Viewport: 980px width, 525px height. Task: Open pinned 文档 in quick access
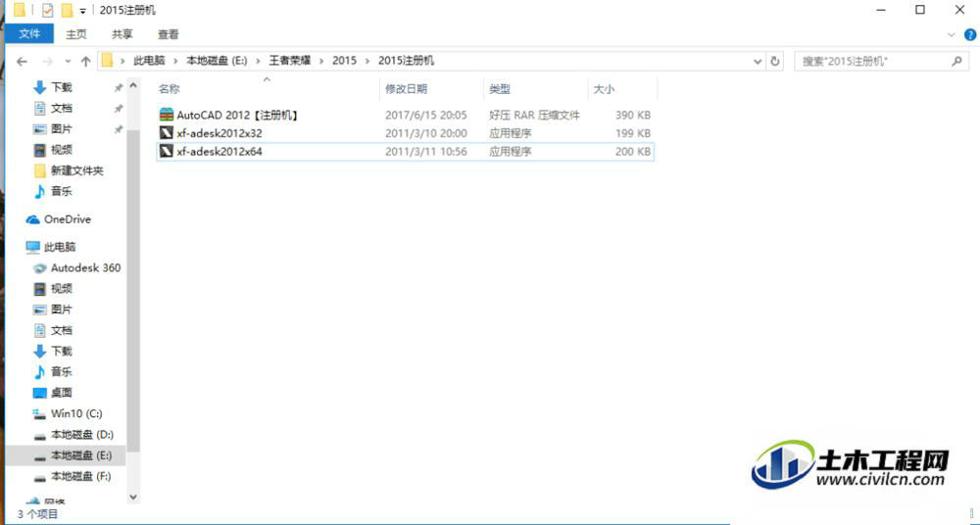pos(61,108)
